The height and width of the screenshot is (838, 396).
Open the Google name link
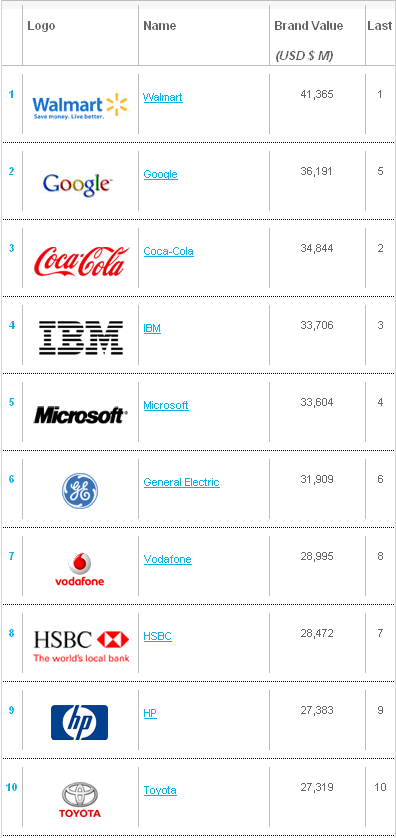(x=160, y=174)
